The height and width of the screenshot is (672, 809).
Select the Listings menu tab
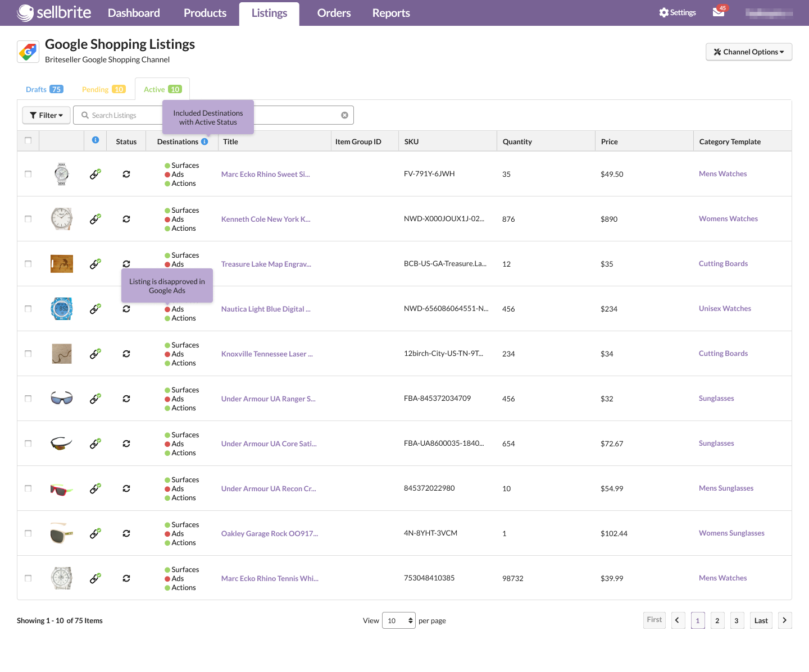pyautogui.click(x=269, y=13)
